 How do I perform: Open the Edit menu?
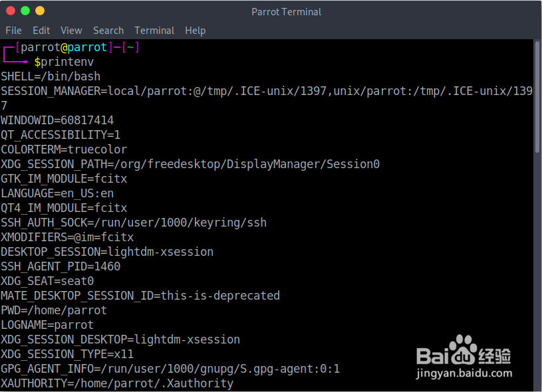[41, 31]
